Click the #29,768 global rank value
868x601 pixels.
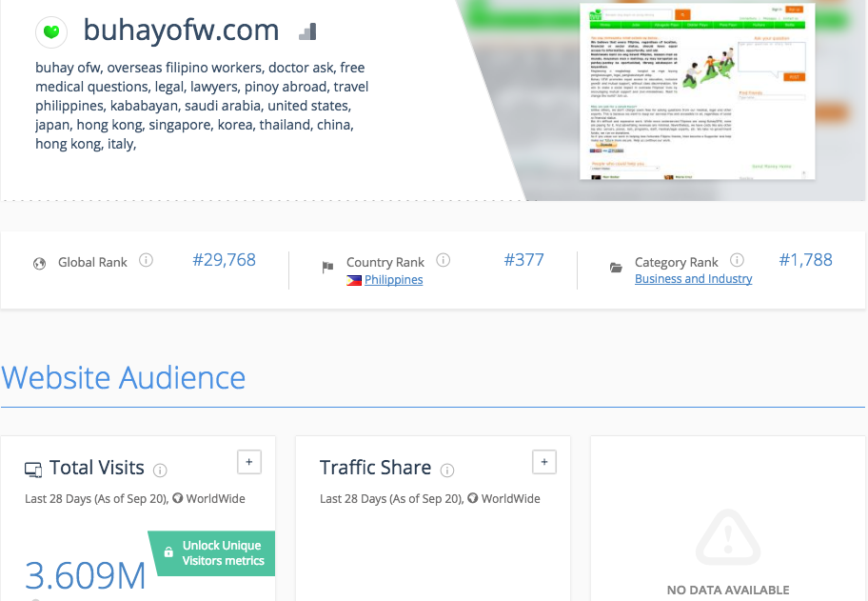point(225,260)
